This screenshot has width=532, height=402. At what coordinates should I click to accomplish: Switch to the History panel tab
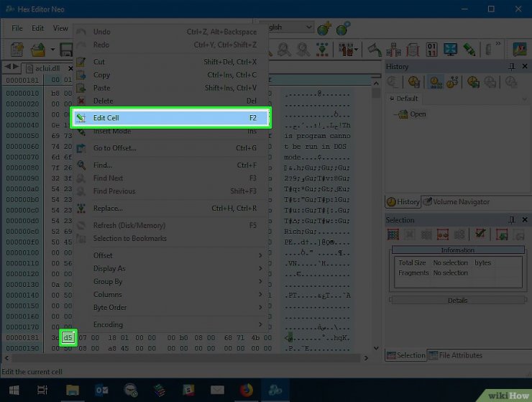403,201
